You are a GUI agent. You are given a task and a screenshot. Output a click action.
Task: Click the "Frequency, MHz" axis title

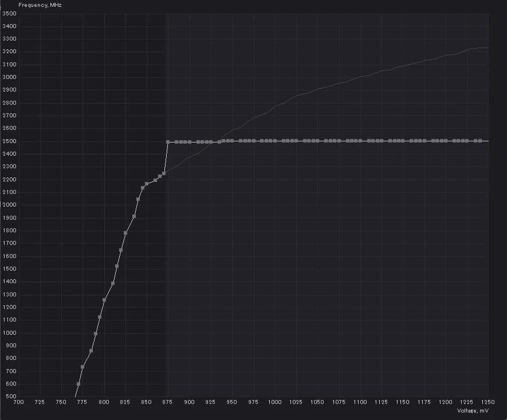coord(40,5)
